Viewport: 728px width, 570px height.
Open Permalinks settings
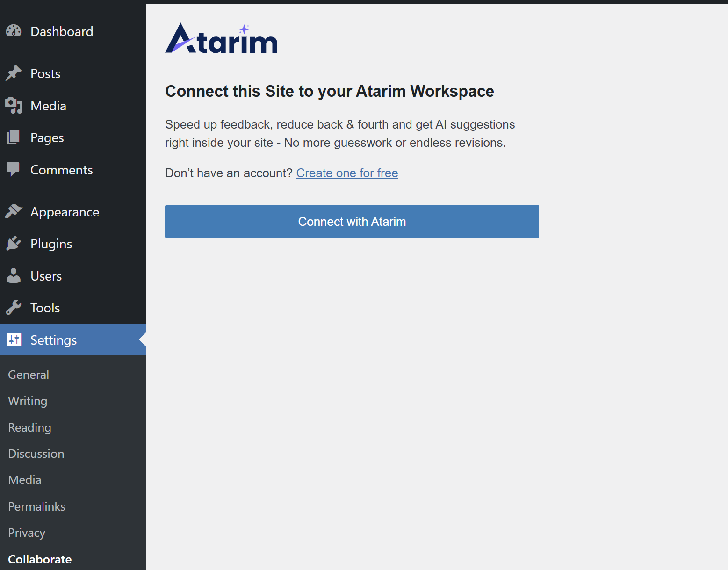click(36, 506)
